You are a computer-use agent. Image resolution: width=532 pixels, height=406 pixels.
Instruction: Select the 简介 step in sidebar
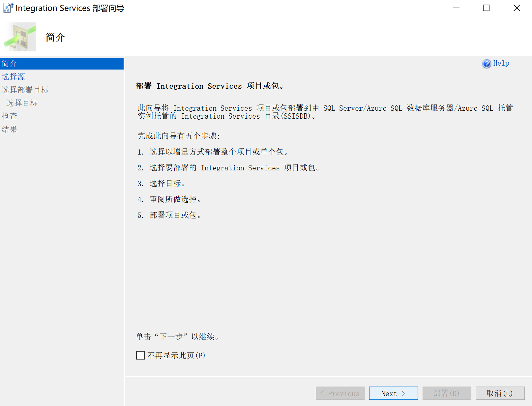tap(62, 64)
